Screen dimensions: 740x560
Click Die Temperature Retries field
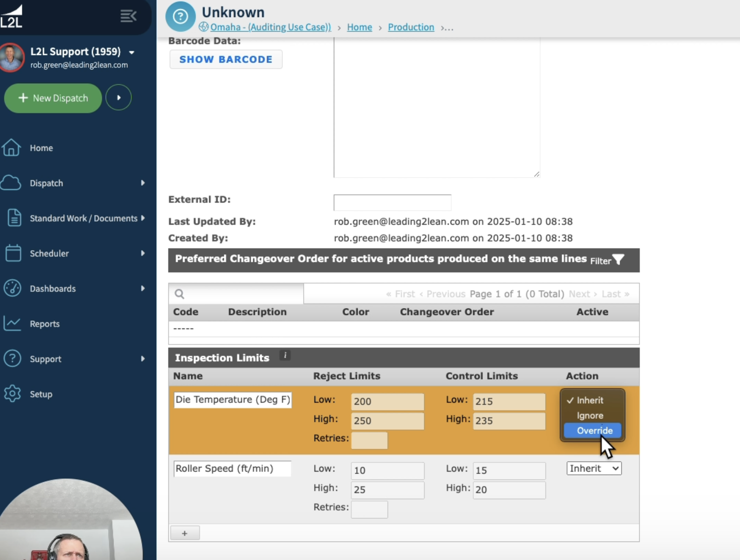(369, 440)
